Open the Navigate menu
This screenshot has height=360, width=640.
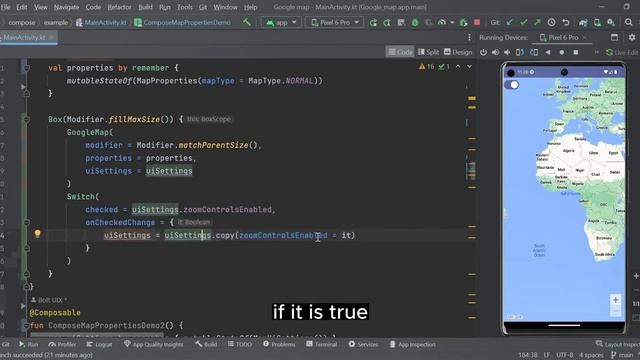(66, 7)
